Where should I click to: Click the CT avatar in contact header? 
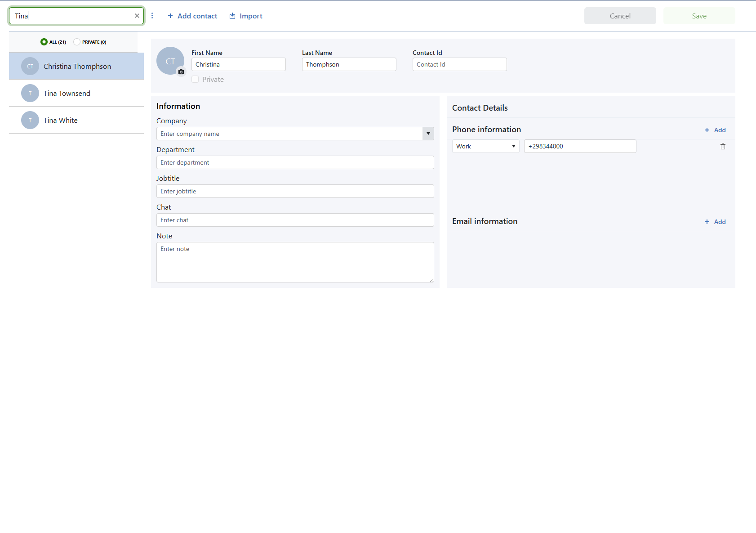click(x=170, y=61)
